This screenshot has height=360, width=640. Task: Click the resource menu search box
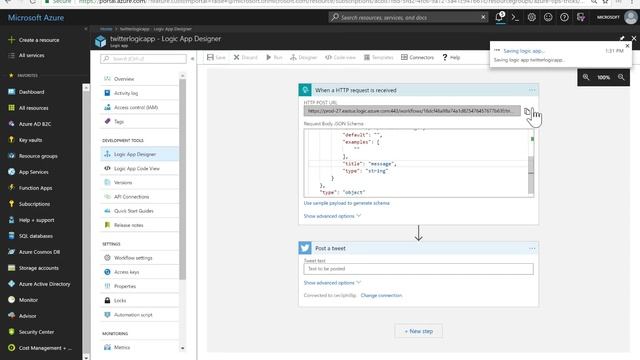pyautogui.click(x=143, y=59)
